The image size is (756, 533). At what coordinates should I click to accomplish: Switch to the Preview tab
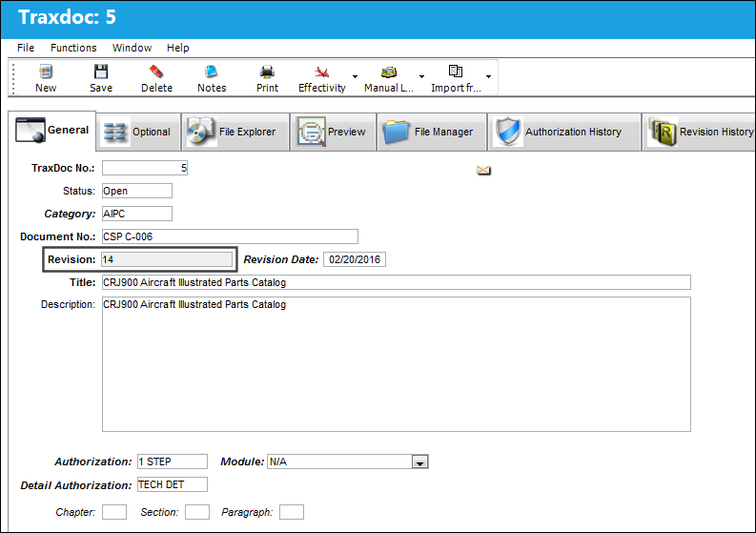tap(333, 132)
